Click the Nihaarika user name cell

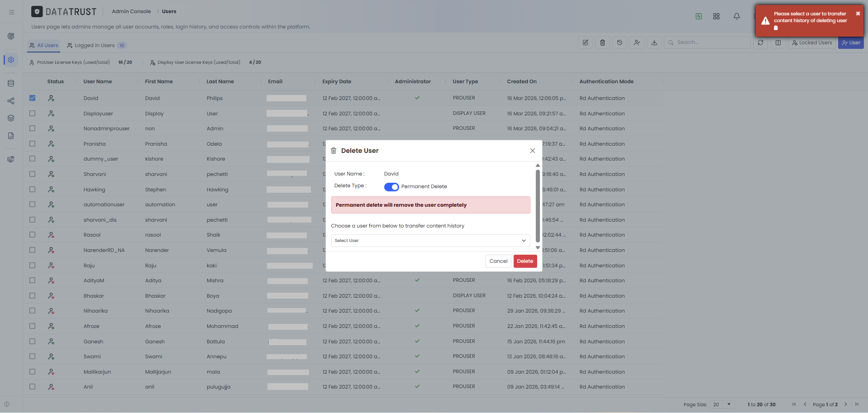click(x=95, y=311)
